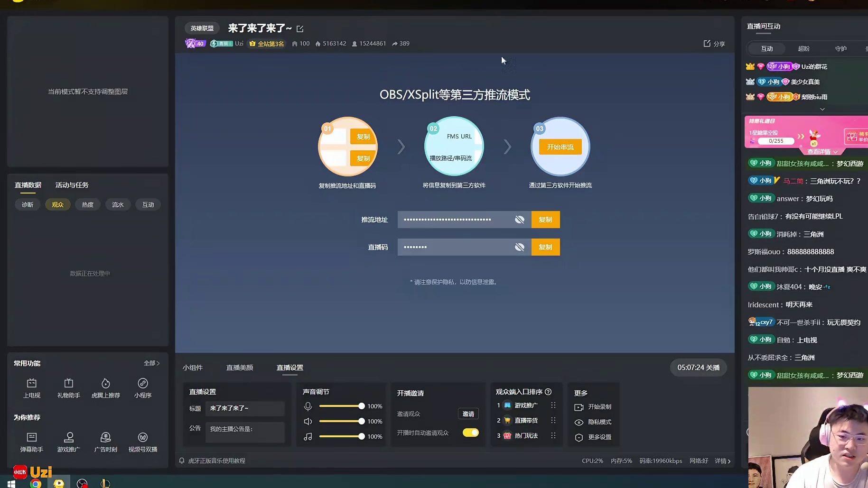Switch to the 直播美颜 tab
This screenshot has height=488, width=868.
(239, 368)
